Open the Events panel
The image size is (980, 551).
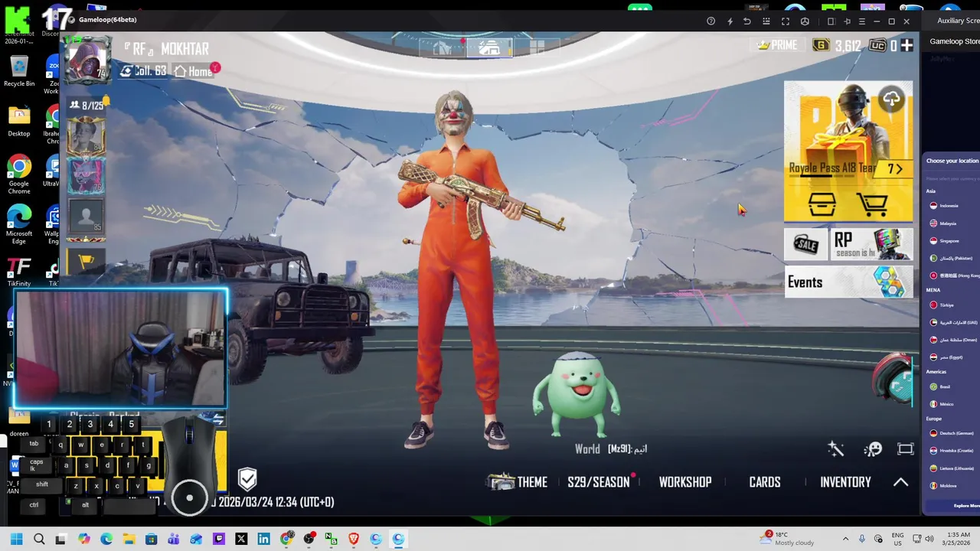point(848,282)
